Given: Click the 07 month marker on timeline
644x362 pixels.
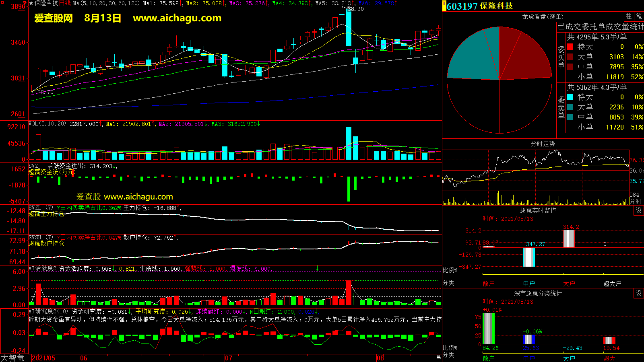Looking at the screenshot, I should [229, 358].
